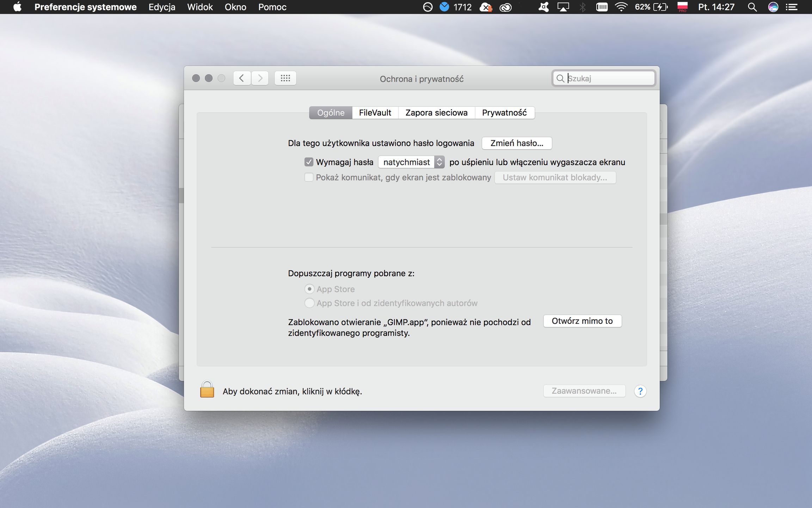Enable Pokaż komunikat, gdy ekran jest zablokowany
The height and width of the screenshot is (508, 812).
309,177
